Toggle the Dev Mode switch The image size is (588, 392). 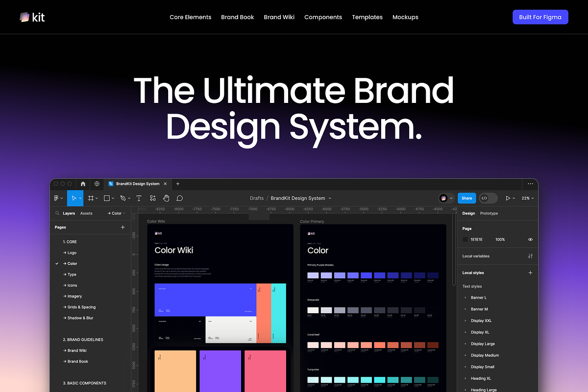[x=488, y=198]
